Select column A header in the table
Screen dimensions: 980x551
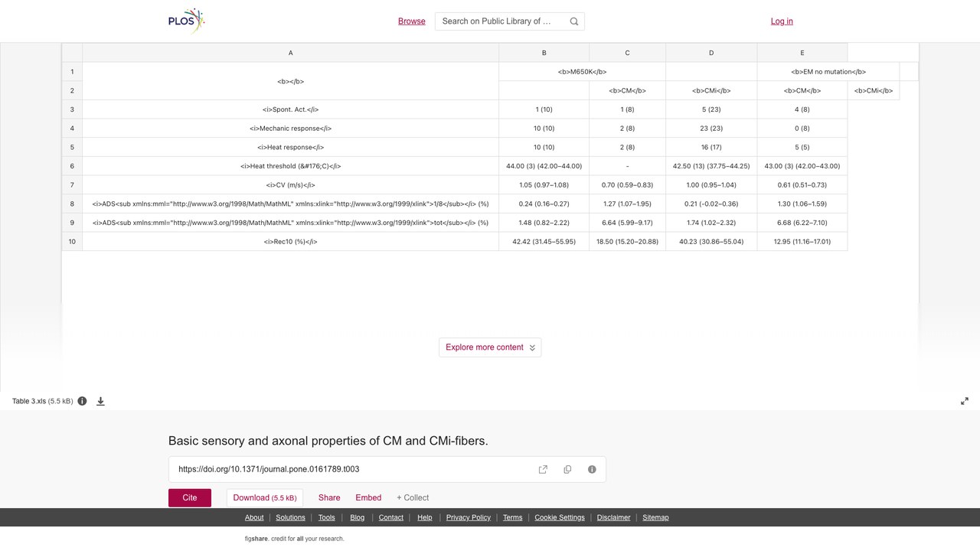click(290, 53)
